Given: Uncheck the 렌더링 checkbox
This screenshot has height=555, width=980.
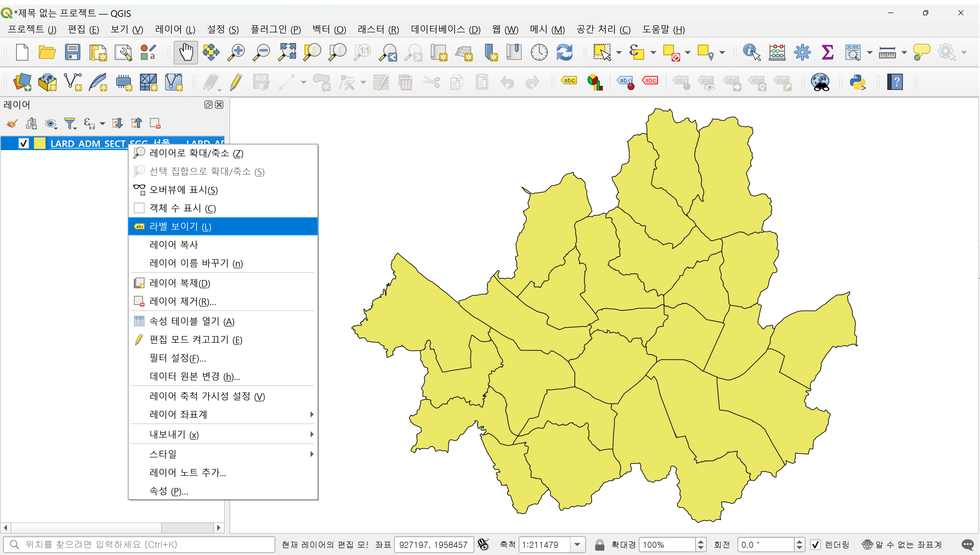Looking at the screenshot, I should click(x=815, y=545).
